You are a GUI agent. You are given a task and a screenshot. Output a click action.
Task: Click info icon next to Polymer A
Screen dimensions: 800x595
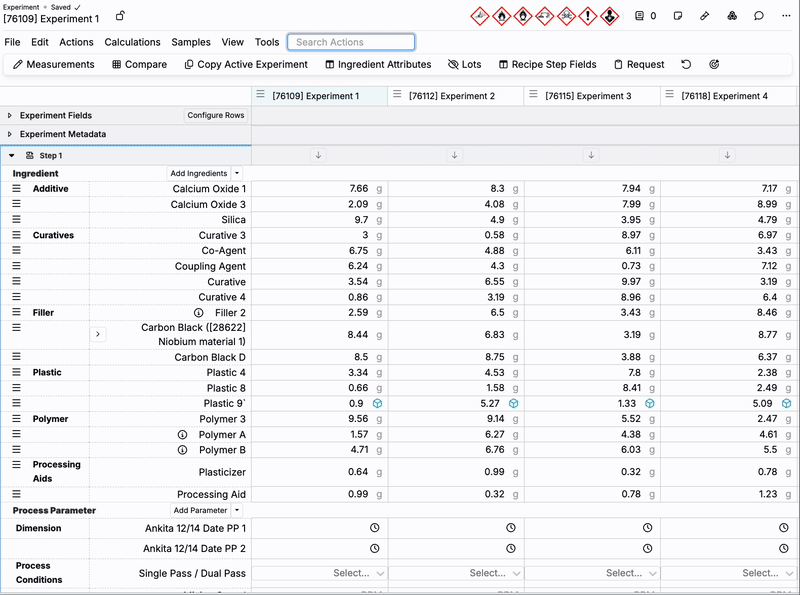click(183, 435)
